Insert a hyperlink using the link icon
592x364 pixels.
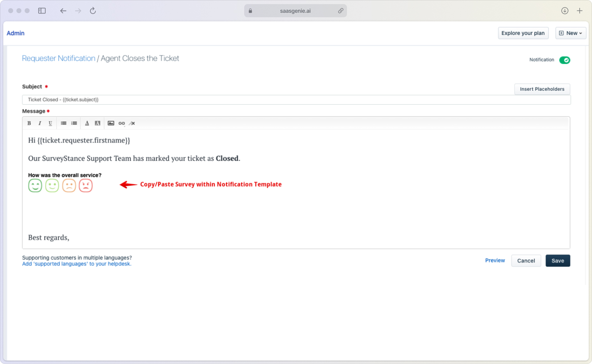121,123
